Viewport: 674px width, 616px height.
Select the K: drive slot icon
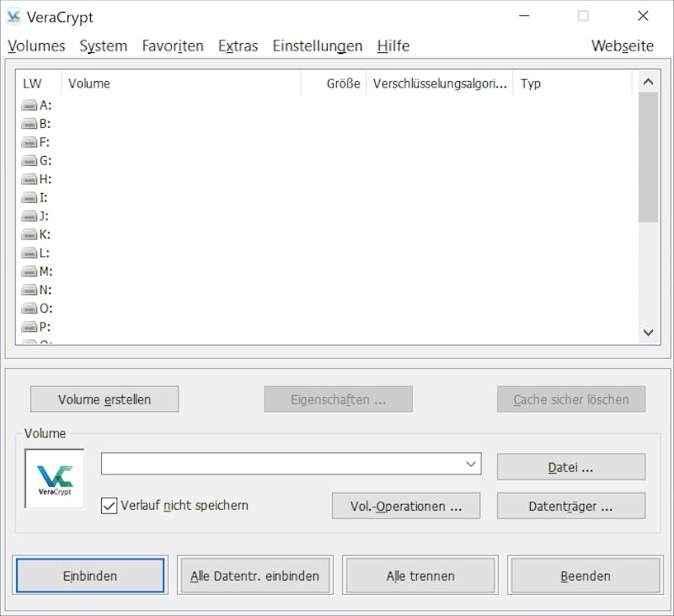click(29, 235)
